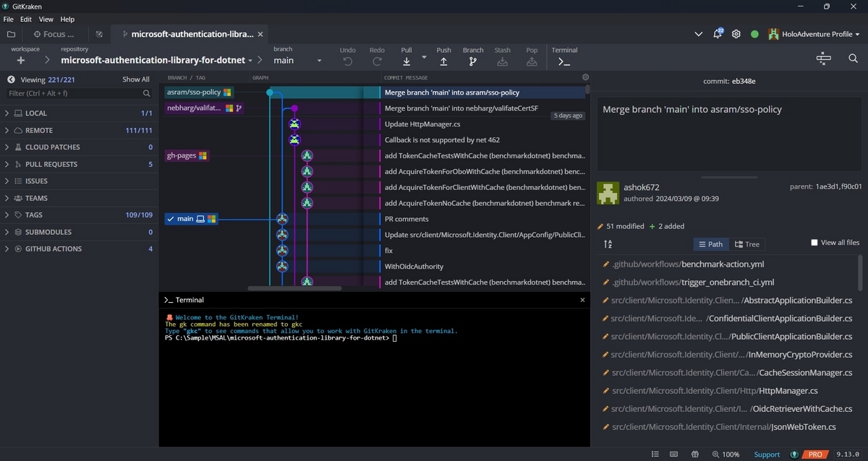Open the View menu

[46, 20]
